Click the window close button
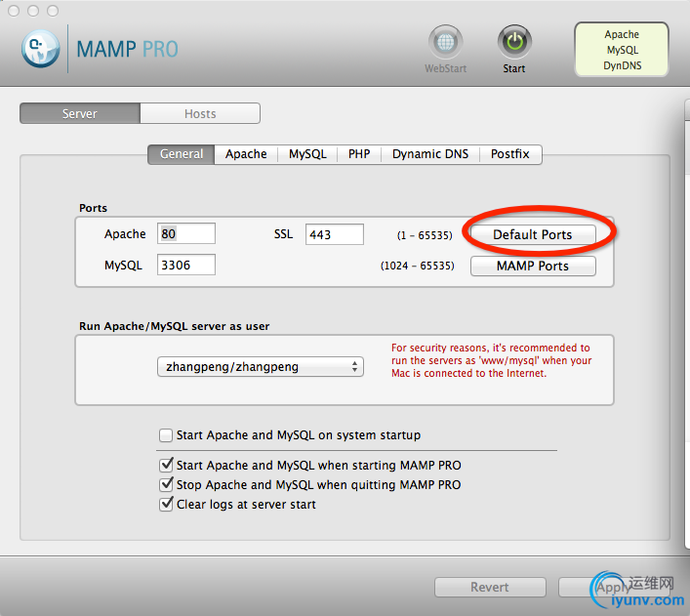The height and width of the screenshot is (616, 690). pos(14,11)
